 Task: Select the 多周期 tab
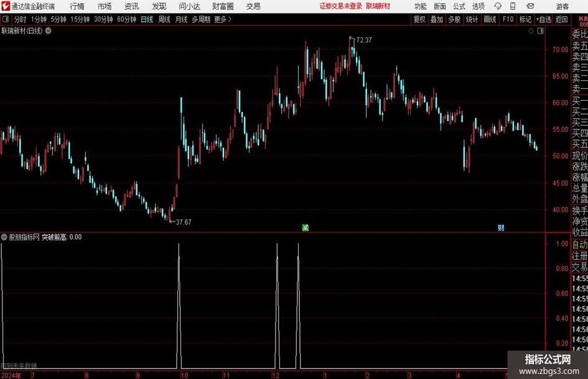(x=201, y=19)
